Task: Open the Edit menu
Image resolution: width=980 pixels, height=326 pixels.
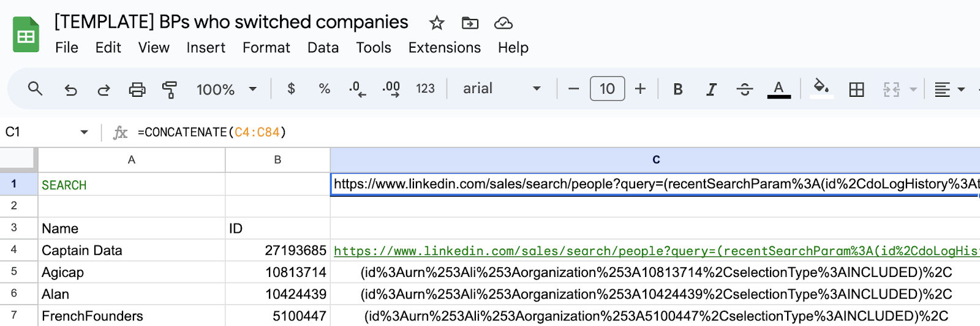Action: tap(108, 48)
